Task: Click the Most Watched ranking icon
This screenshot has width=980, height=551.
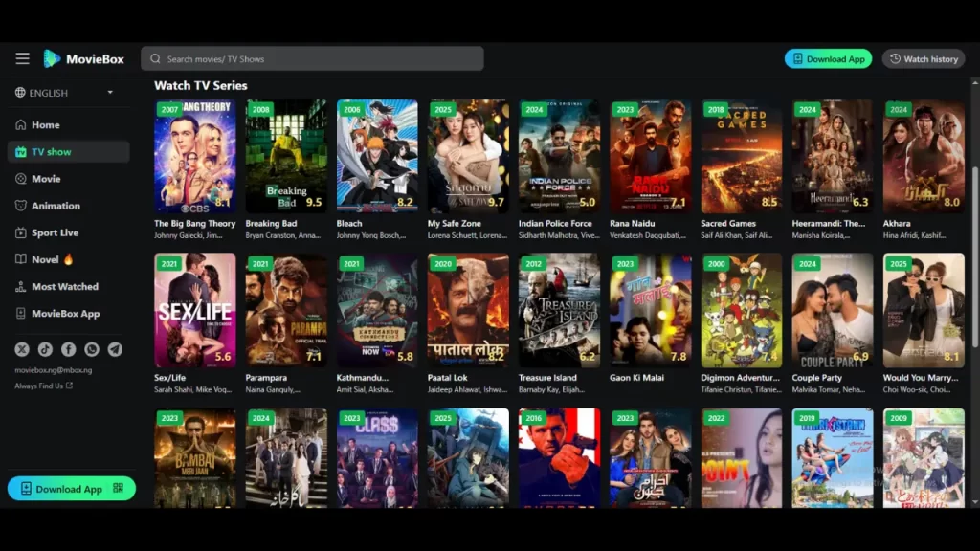Action: click(21, 286)
